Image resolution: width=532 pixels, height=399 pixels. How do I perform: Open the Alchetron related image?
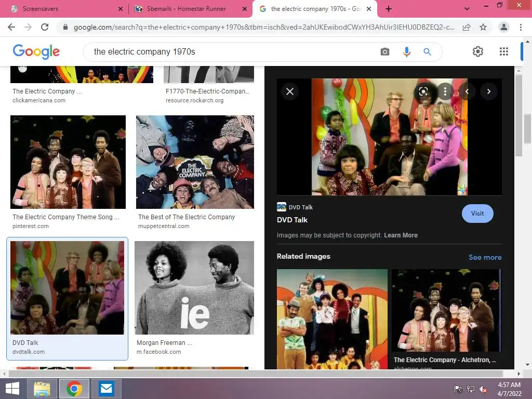[446, 311]
